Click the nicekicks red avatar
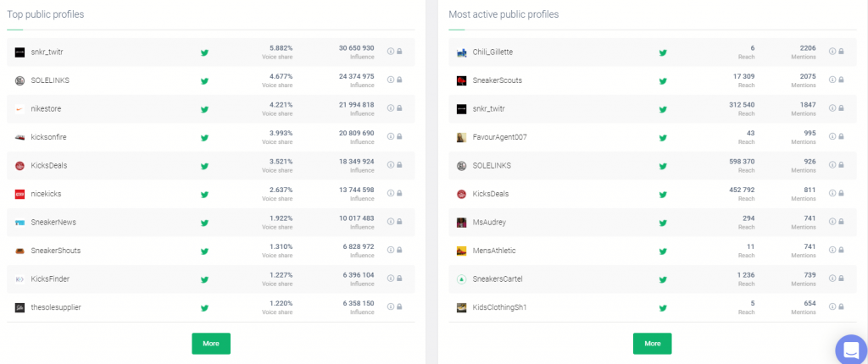Viewport: 868px width, 364px height. [19, 194]
